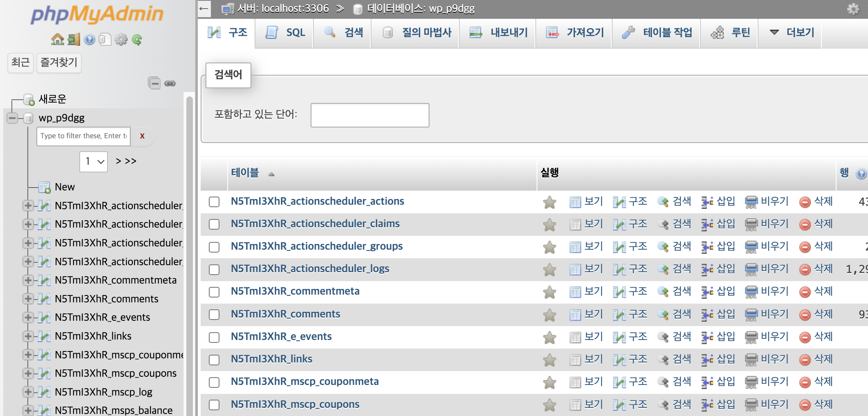Open the N5TmI3XhR_actionscheduler_logs table link
The width and height of the screenshot is (868, 416).
tap(310, 268)
